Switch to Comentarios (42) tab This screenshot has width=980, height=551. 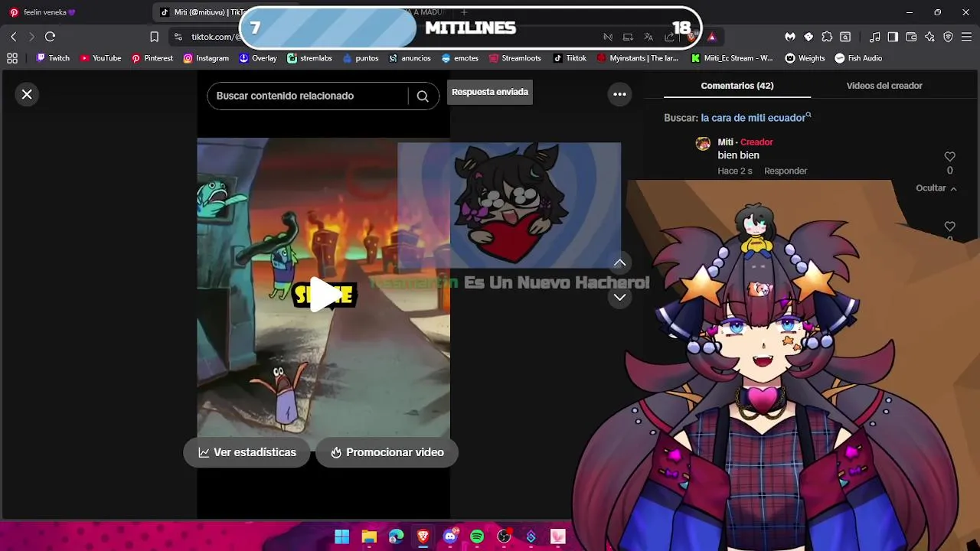pos(737,86)
